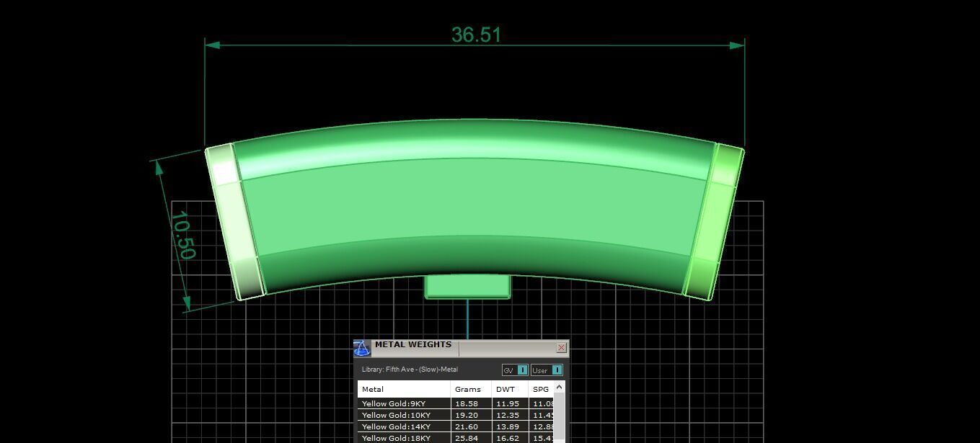Select the Yellow Gold:14KY row
The width and height of the screenshot is (980, 443).
455,426
